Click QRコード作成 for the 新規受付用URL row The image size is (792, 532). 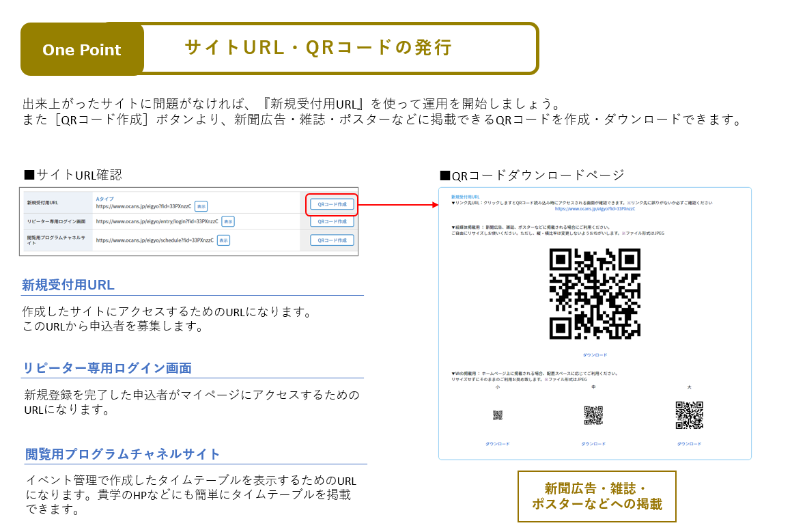point(332,205)
